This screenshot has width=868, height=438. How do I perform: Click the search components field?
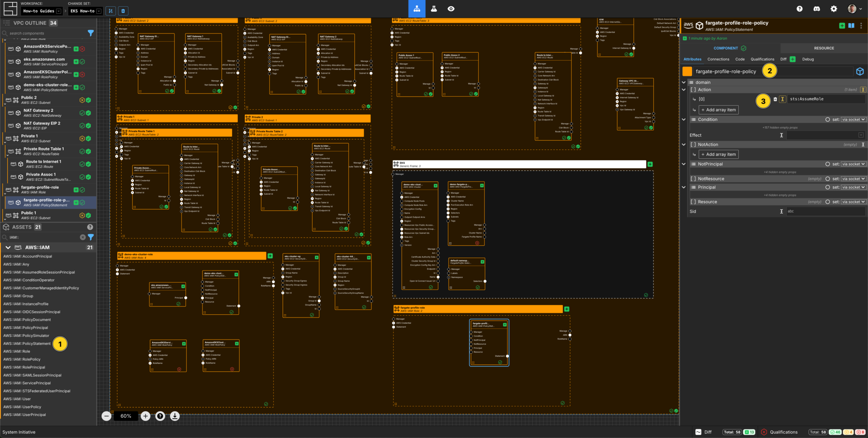(45, 33)
